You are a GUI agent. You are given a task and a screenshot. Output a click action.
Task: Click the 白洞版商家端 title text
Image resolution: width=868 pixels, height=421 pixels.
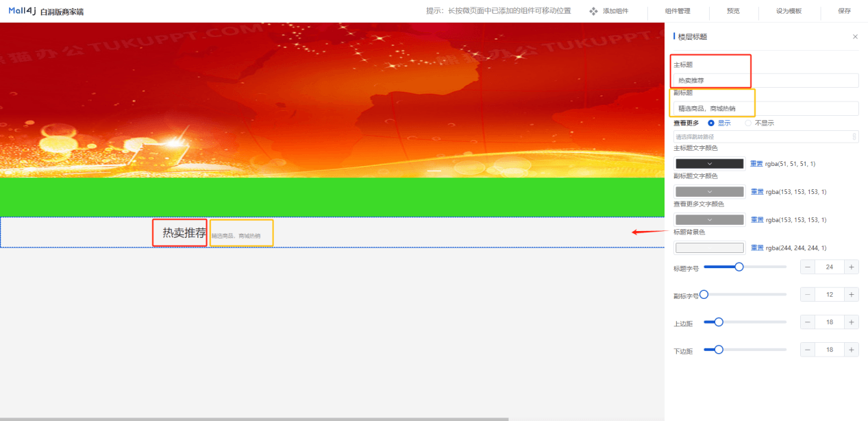[62, 12]
